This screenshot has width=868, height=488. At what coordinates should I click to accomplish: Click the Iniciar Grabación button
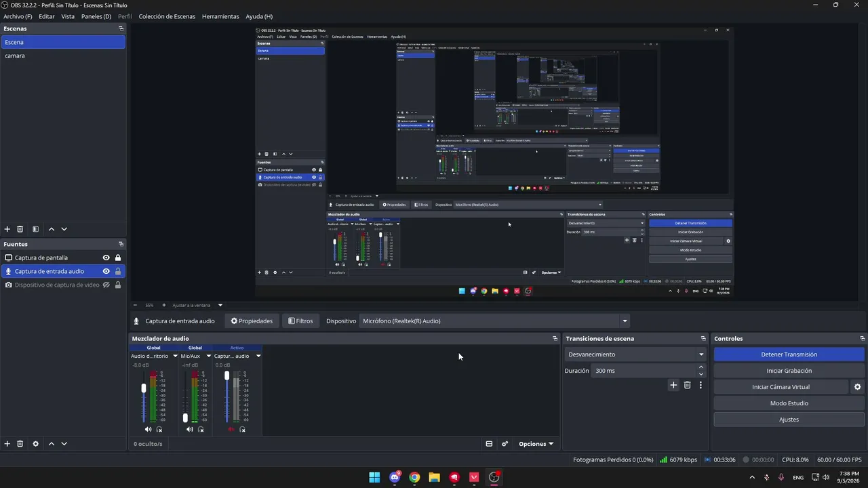point(789,371)
